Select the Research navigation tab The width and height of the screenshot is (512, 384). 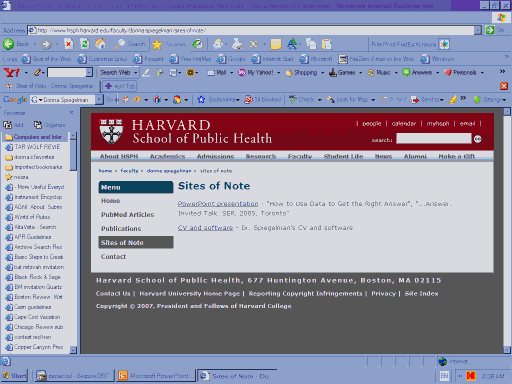[x=261, y=156]
